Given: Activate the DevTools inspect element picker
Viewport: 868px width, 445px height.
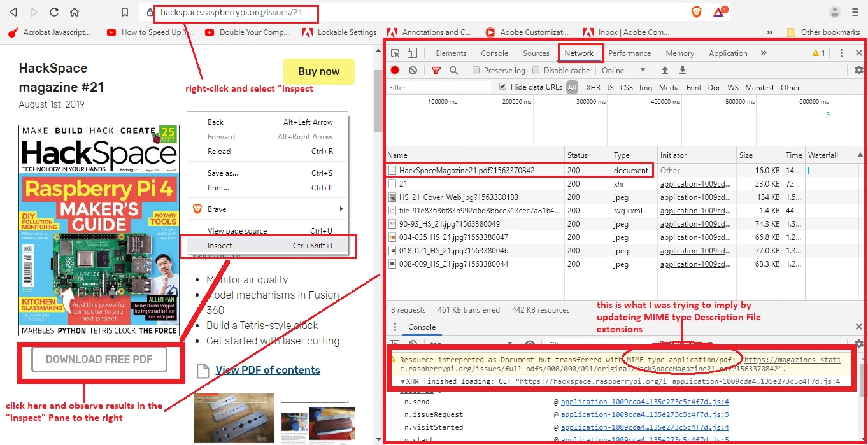Looking at the screenshot, I should tap(395, 53).
